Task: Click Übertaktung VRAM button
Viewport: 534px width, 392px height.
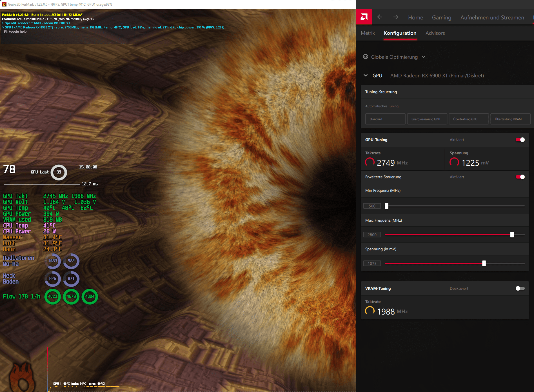Action: [x=510, y=119]
